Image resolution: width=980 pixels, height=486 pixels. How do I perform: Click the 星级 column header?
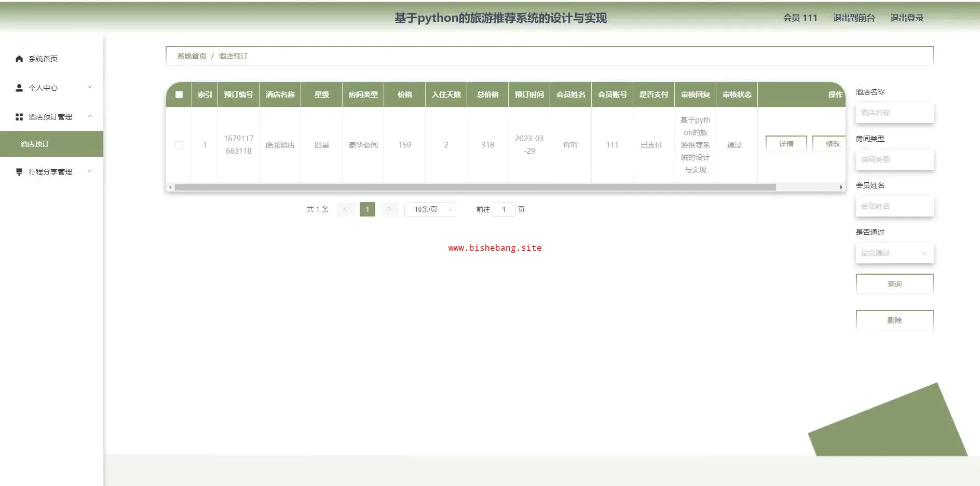point(321,95)
